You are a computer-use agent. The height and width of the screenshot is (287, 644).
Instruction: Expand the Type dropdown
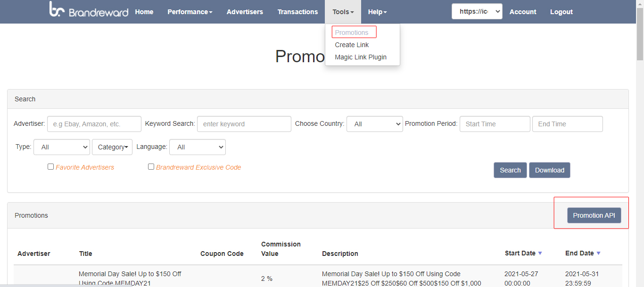coord(62,147)
